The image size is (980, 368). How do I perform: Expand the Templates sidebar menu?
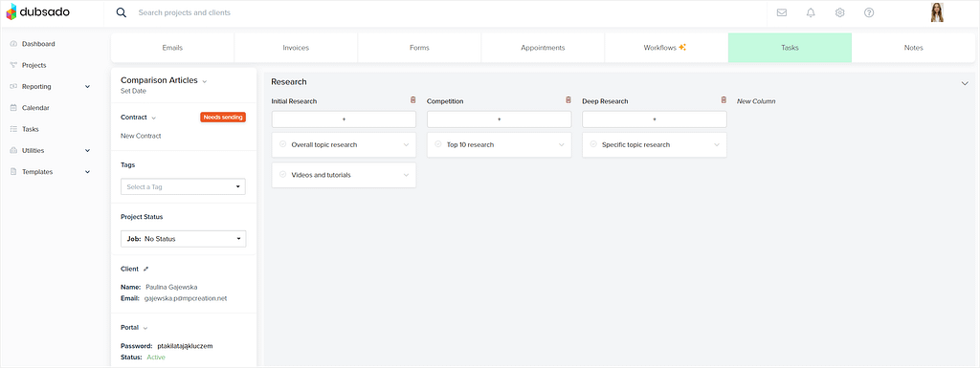(x=87, y=172)
